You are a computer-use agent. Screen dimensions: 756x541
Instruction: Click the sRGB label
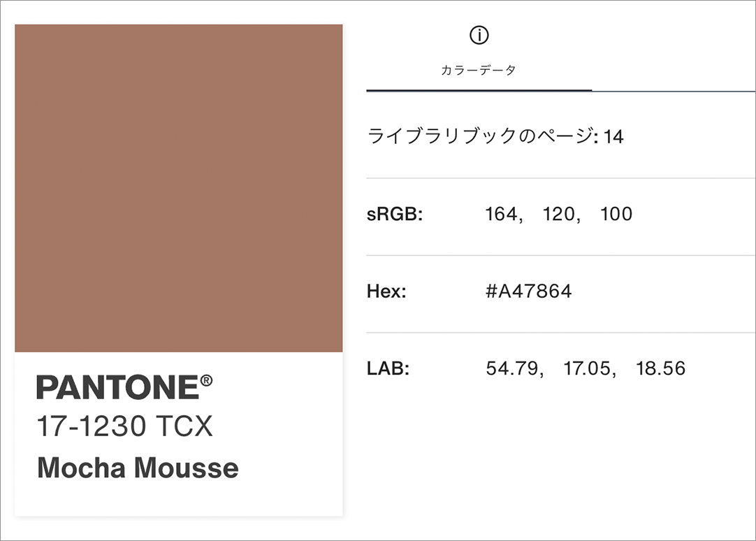pos(395,214)
